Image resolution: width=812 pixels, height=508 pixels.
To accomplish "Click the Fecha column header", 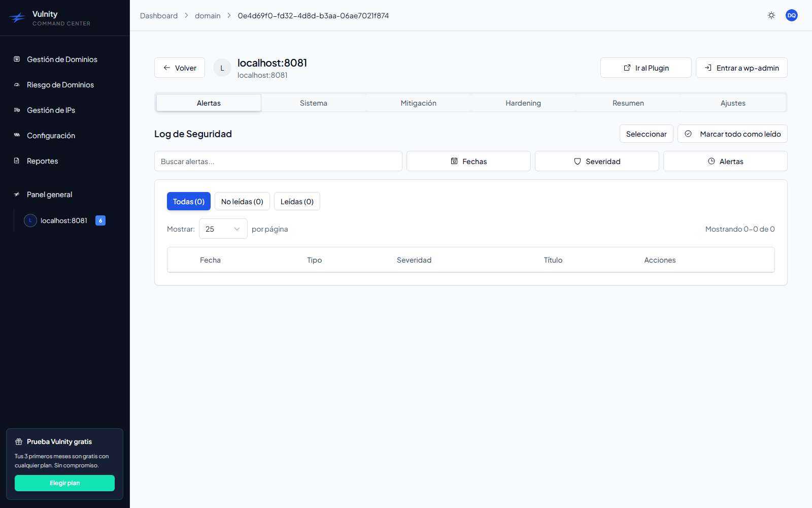I will (210, 260).
